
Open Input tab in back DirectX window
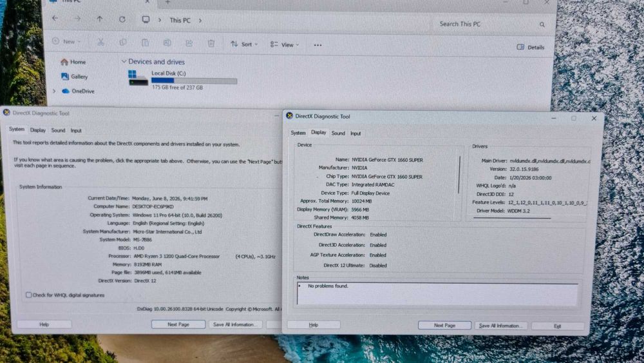tap(76, 131)
